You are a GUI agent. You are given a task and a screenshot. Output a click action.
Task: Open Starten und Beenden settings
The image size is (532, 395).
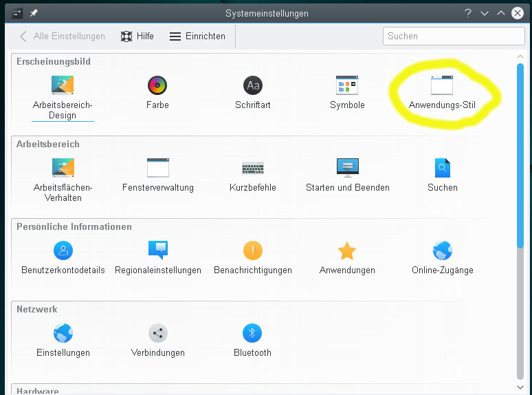coord(347,175)
